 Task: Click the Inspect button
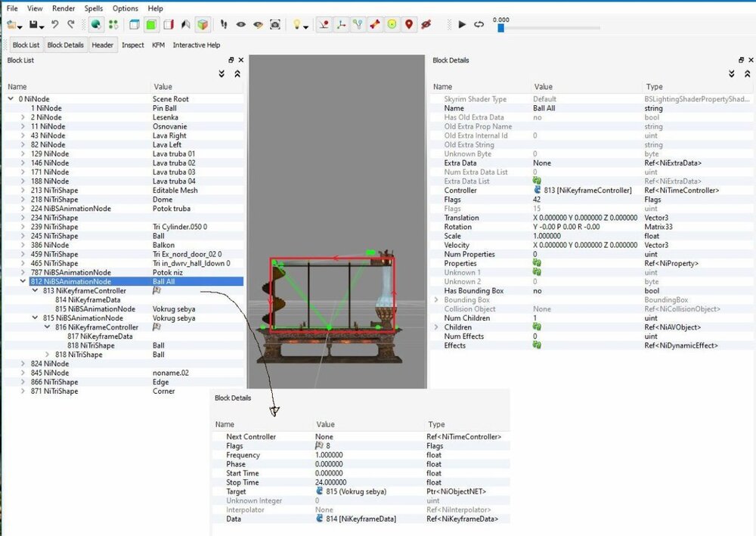(x=133, y=45)
